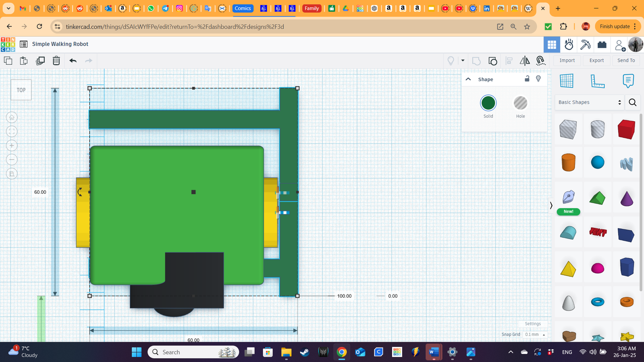Lock the selected shape
The width and height of the screenshot is (644, 362).
527,79
